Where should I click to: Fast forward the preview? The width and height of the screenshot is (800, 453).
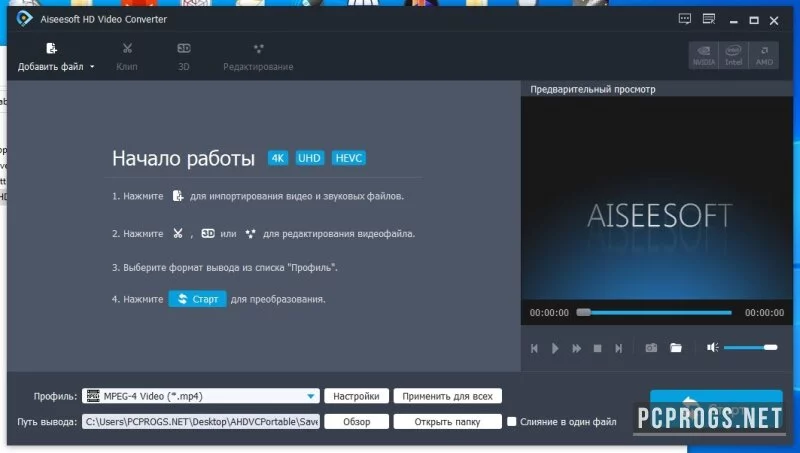coord(577,348)
